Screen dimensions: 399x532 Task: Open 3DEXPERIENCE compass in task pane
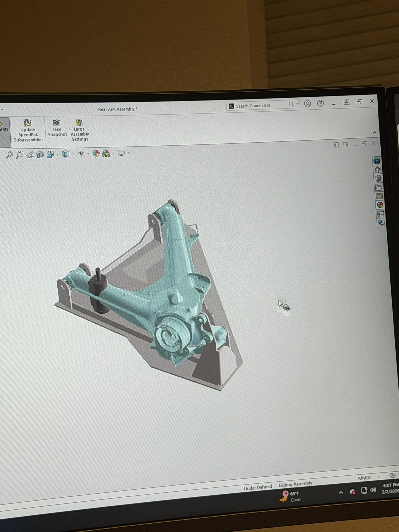pyautogui.click(x=377, y=161)
